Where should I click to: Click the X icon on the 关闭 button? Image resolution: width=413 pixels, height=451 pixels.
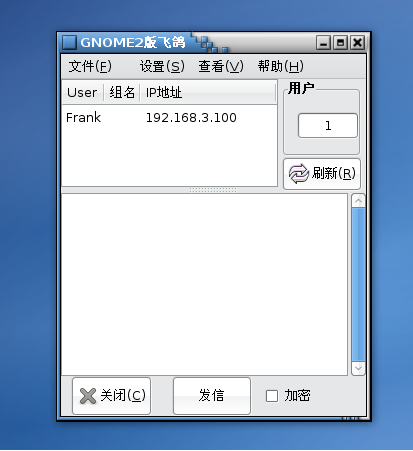click(x=88, y=396)
